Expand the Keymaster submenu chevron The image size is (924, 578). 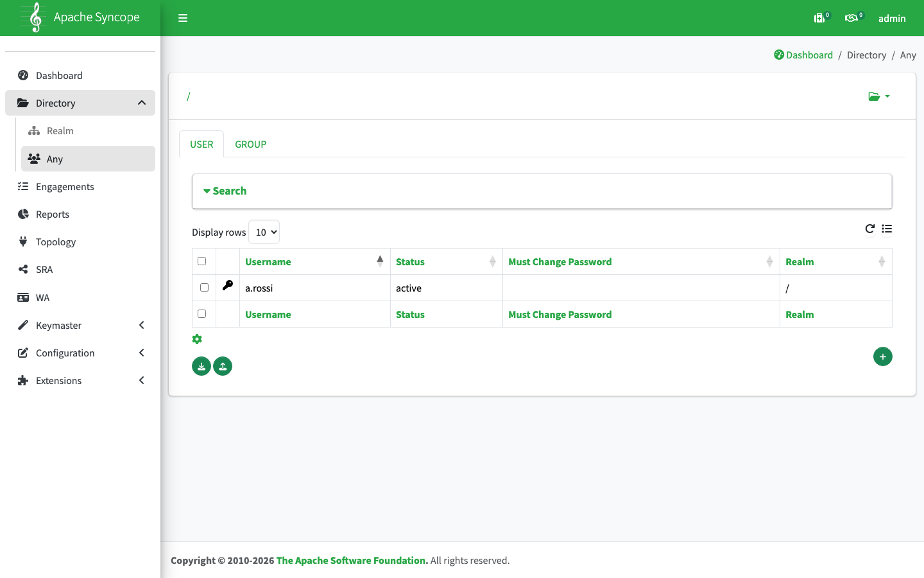pos(142,325)
